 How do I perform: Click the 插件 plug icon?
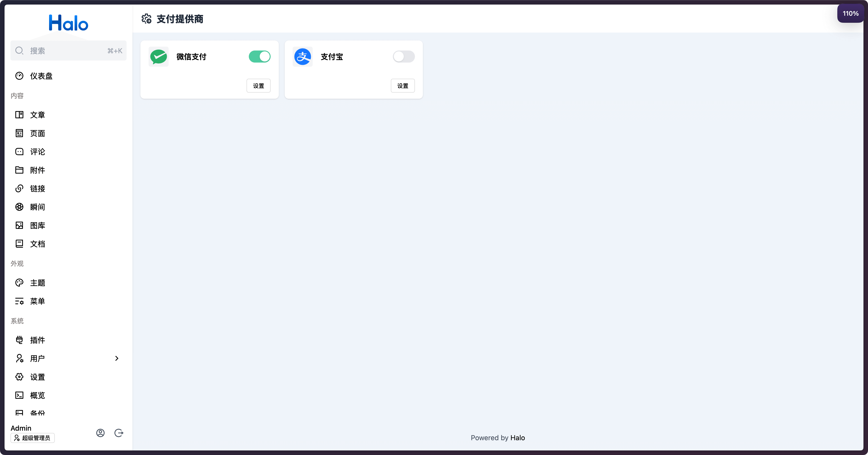click(x=19, y=340)
